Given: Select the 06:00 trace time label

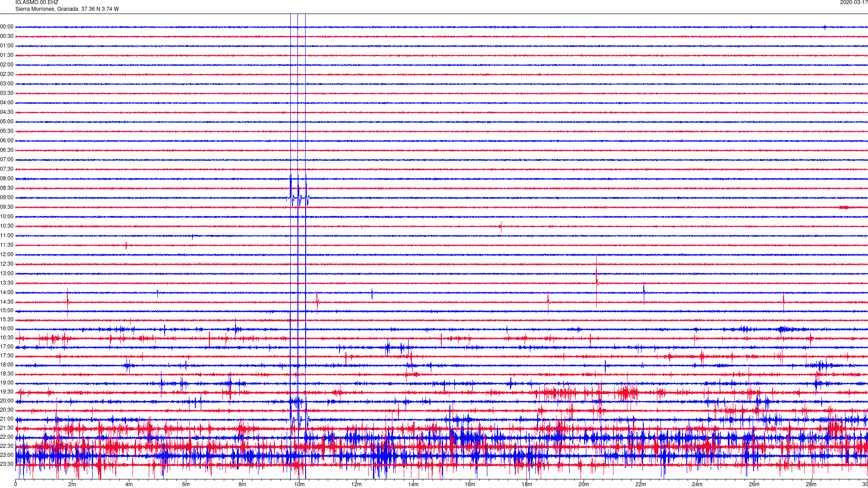Looking at the screenshot, I should click(7, 141).
